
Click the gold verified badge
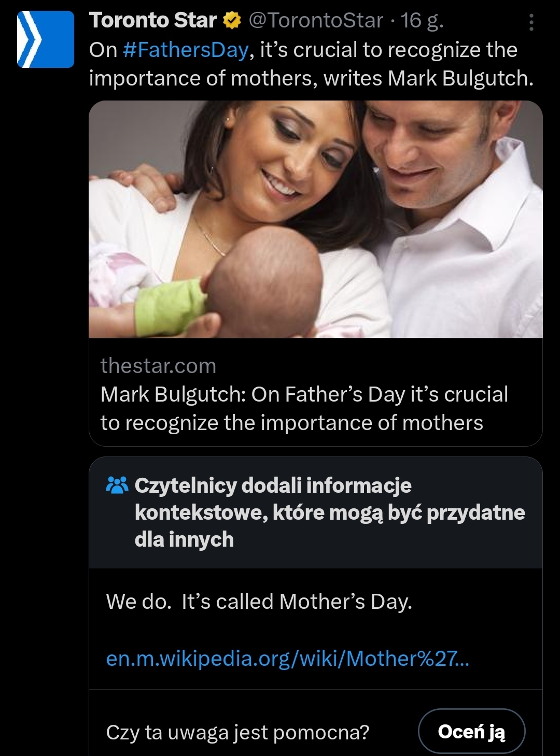pyautogui.click(x=232, y=21)
